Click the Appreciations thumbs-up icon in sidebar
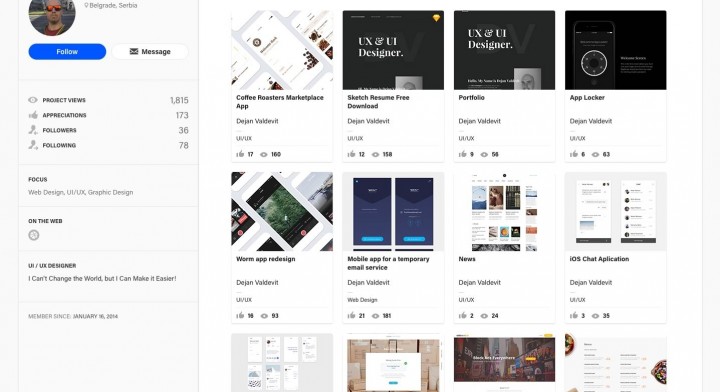The width and height of the screenshot is (720, 392). click(33, 115)
